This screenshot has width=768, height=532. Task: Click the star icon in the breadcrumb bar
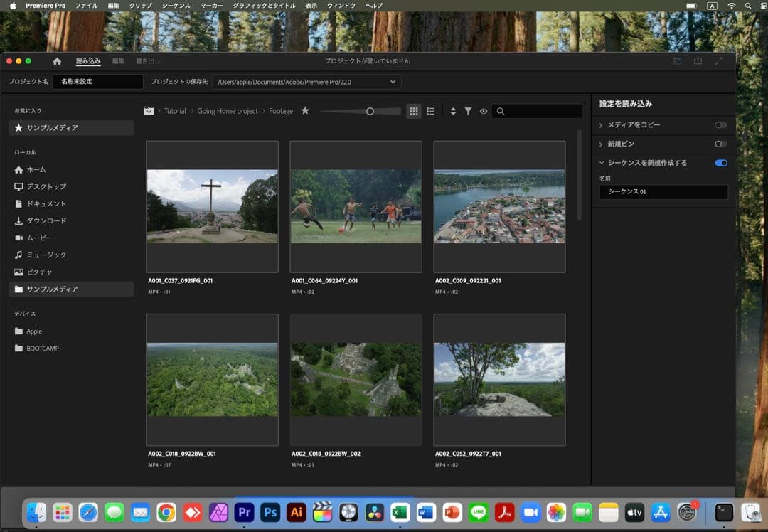(x=304, y=111)
